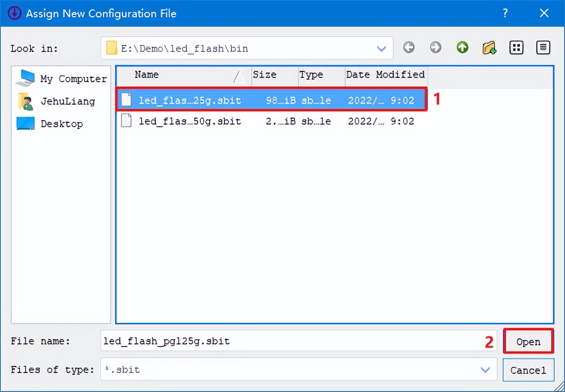Click the Open button
Viewport: 565px width, 392px height.
(528, 341)
